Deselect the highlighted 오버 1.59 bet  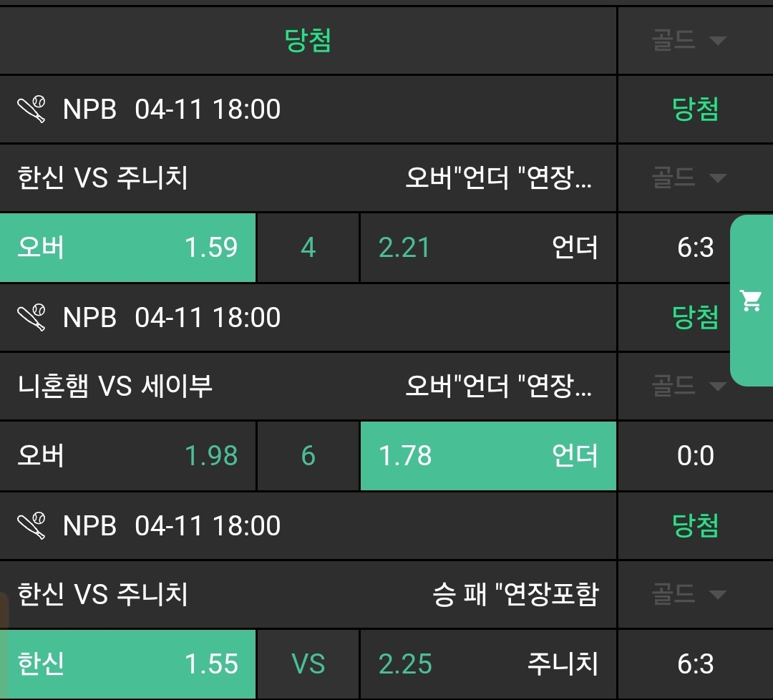[127, 248]
